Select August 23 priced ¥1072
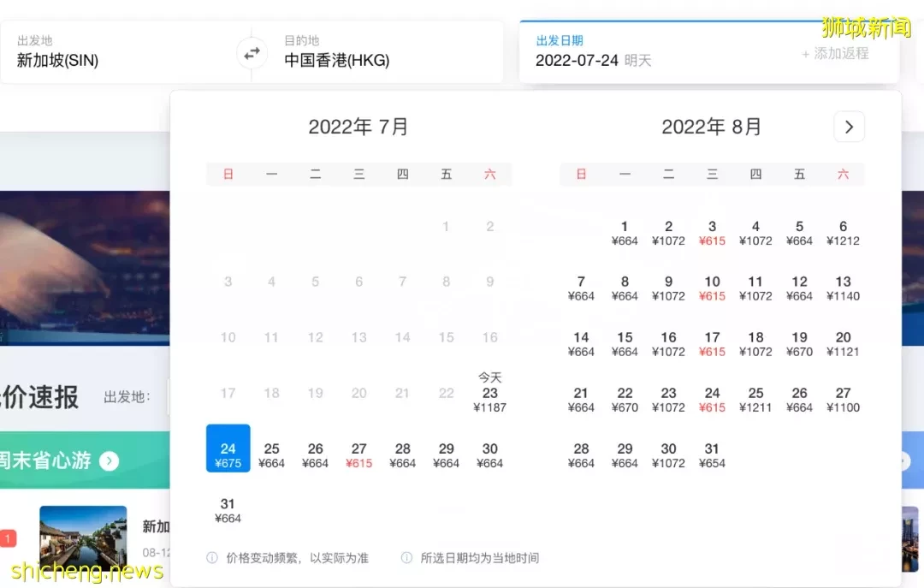924x588 pixels. pyautogui.click(x=668, y=399)
